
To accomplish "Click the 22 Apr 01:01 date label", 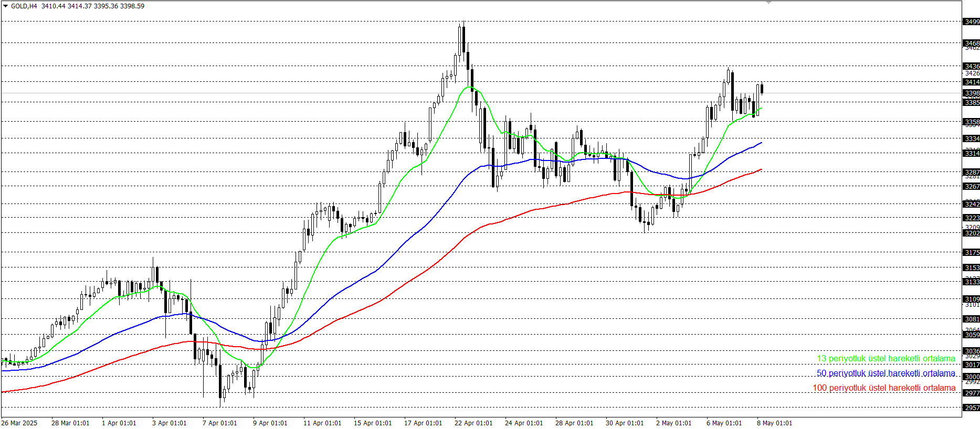I will pyautogui.click(x=473, y=423).
